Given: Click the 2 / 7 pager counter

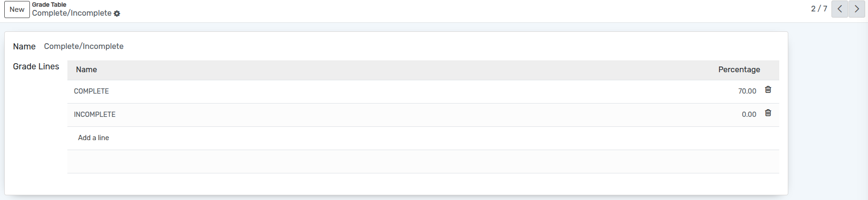Looking at the screenshot, I should (x=819, y=9).
